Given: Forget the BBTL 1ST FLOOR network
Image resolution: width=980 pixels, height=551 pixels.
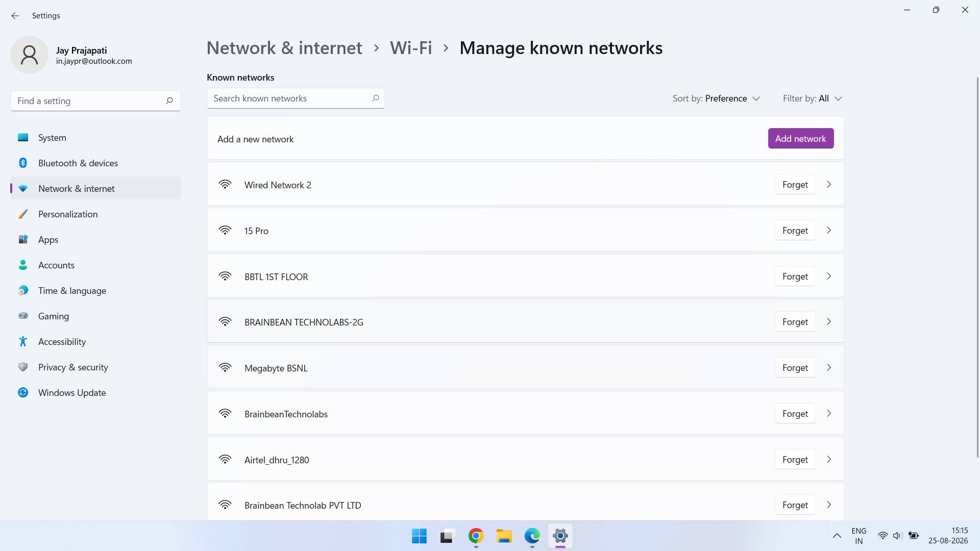Looking at the screenshot, I should [x=795, y=276].
